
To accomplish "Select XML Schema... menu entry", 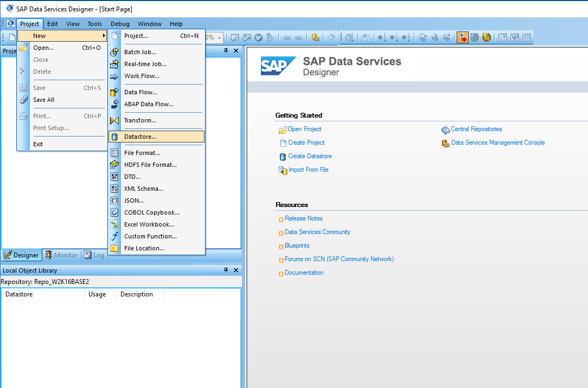I will tap(156, 189).
